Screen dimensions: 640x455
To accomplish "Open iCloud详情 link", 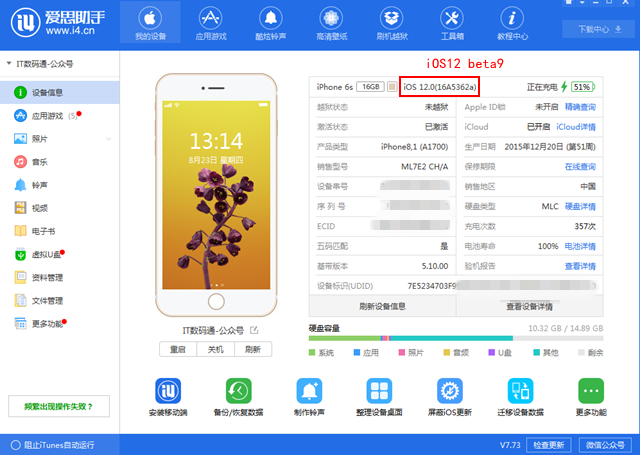I will click(x=576, y=127).
